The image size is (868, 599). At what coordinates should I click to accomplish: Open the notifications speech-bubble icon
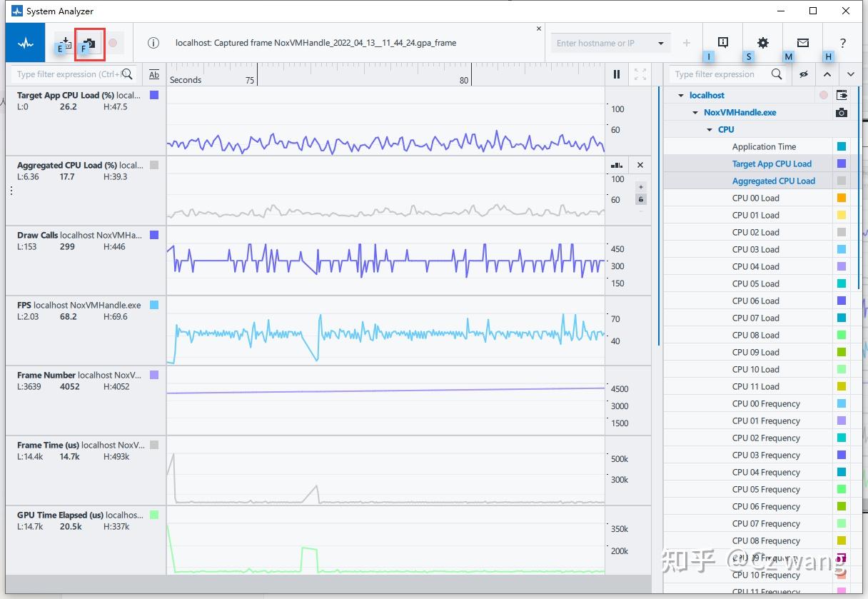tap(723, 43)
